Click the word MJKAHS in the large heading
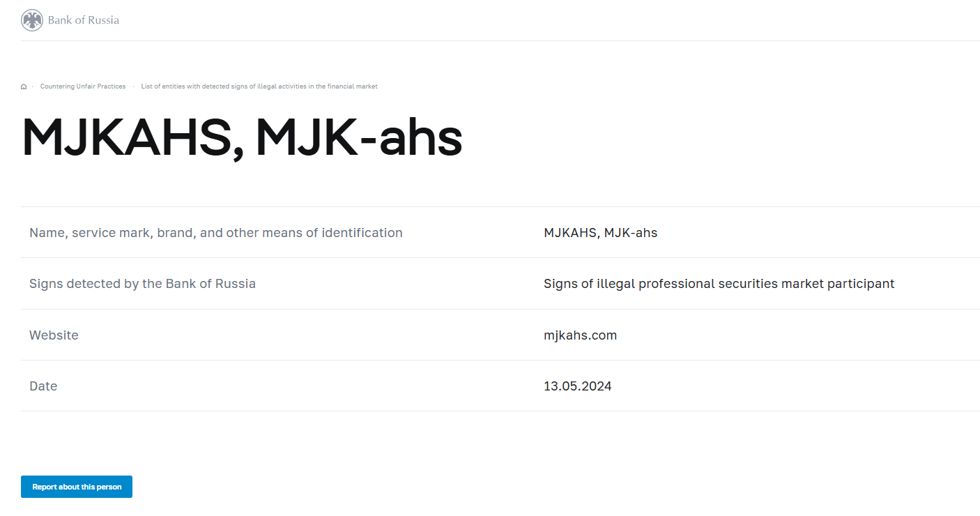The width and height of the screenshot is (980, 516). [x=126, y=137]
